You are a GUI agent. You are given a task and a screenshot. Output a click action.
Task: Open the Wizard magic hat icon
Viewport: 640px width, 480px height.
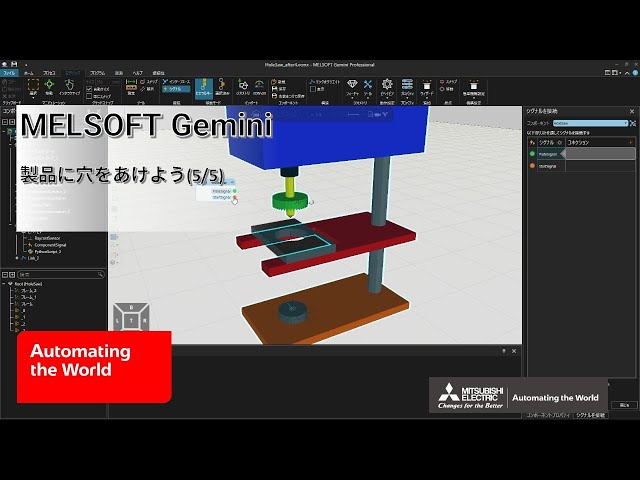tap(427, 88)
